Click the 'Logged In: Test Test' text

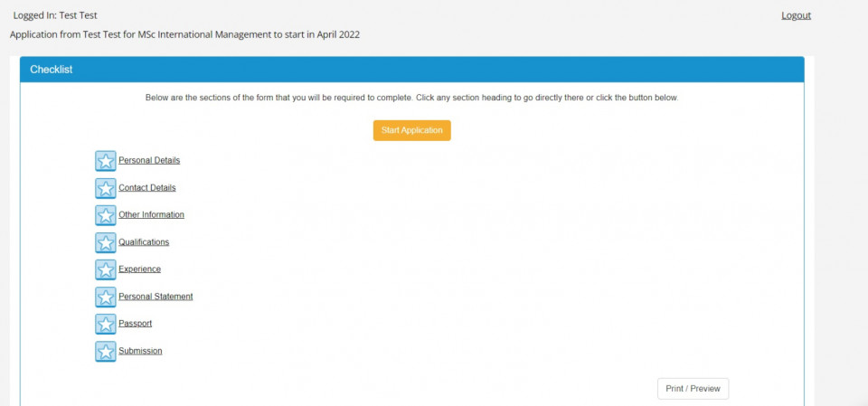[x=55, y=15]
